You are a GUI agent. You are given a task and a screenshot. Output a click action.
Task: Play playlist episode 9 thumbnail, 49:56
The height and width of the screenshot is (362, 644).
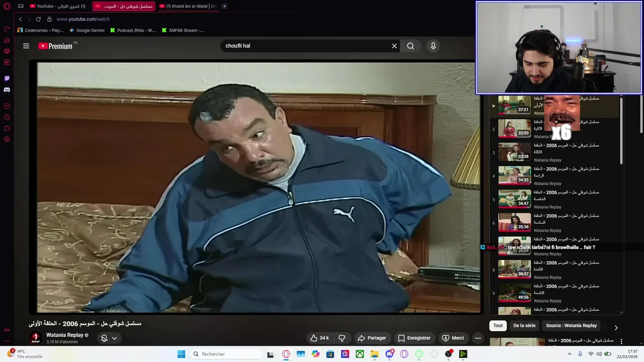tap(514, 293)
